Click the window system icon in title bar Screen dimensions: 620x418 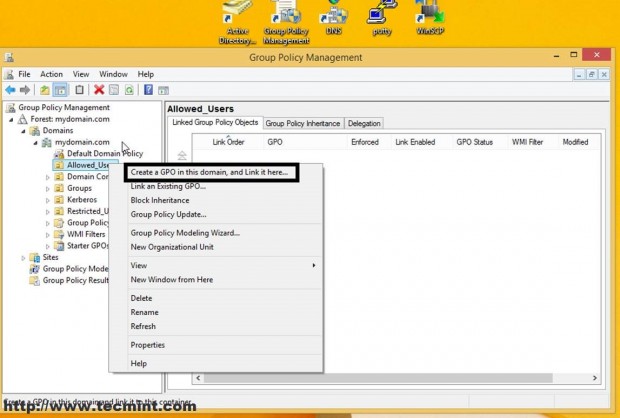9,57
